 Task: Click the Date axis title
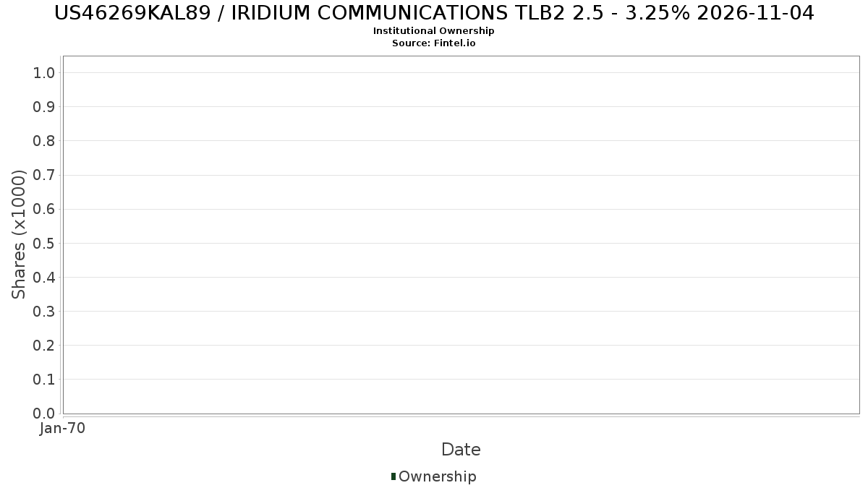pyautogui.click(x=461, y=450)
